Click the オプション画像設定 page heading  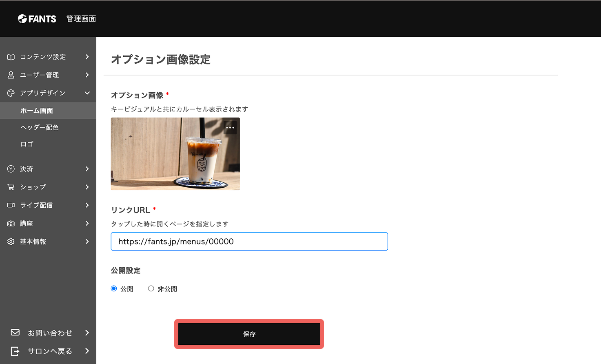tap(161, 60)
